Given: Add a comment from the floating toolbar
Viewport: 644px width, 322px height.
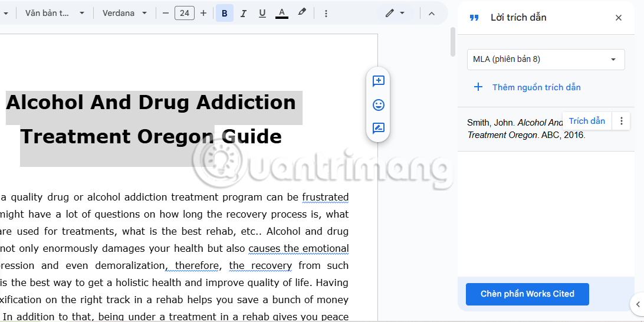Looking at the screenshot, I should (379, 81).
